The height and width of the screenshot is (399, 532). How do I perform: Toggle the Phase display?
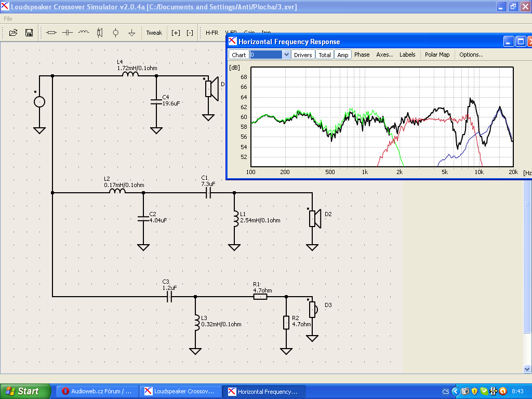click(362, 55)
